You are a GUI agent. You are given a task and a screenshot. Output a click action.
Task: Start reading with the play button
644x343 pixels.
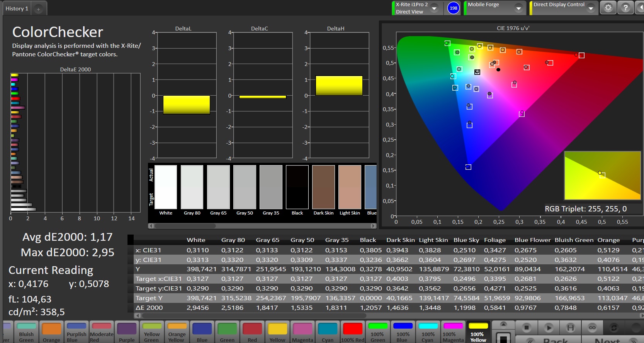click(x=549, y=328)
